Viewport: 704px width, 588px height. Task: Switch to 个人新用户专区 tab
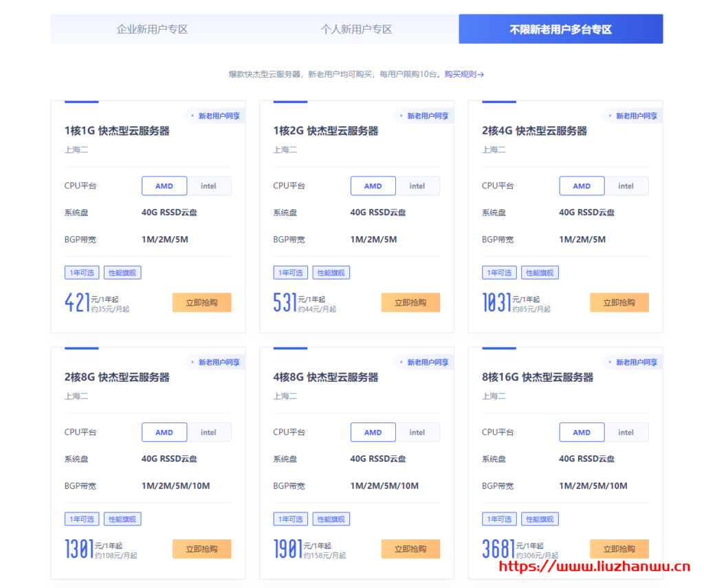coord(357,29)
